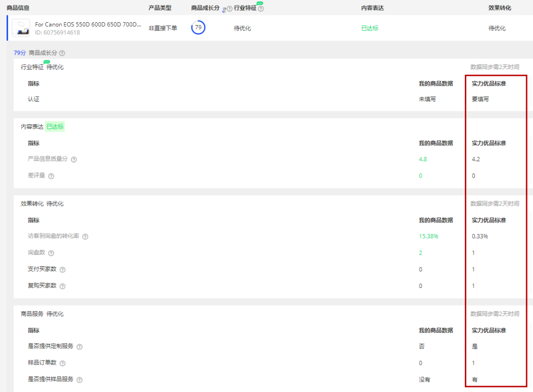This screenshot has height=392, width=533.
Task: Click 没有 value for 样品服务
Action: 424,380
